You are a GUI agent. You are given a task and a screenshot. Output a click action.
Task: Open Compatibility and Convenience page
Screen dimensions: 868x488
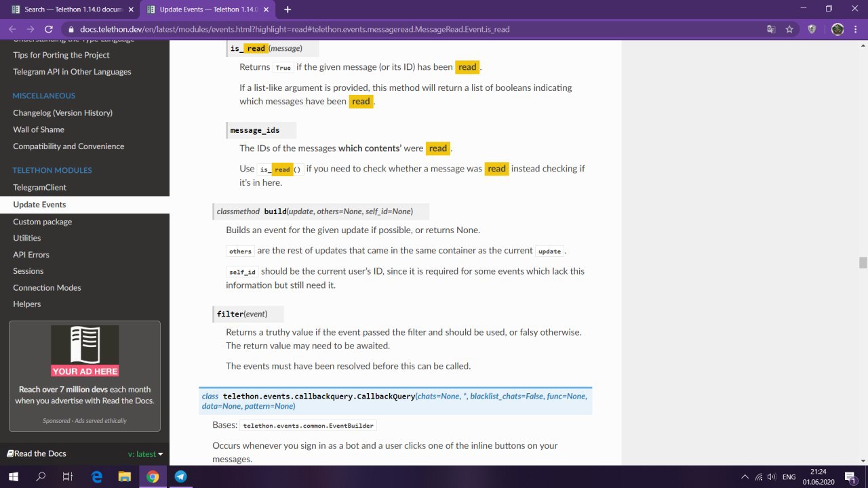(x=68, y=146)
